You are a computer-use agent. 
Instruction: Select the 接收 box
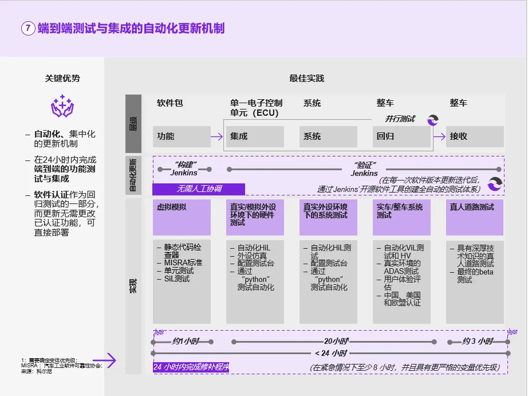pyautogui.click(x=475, y=136)
